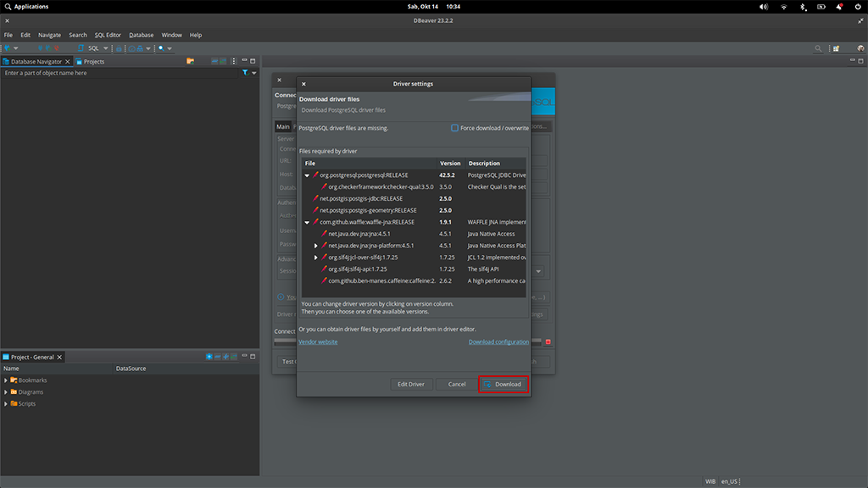The height and width of the screenshot is (488, 868).
Task: Open the SQL Editor menu
Action: click(108, 35)
